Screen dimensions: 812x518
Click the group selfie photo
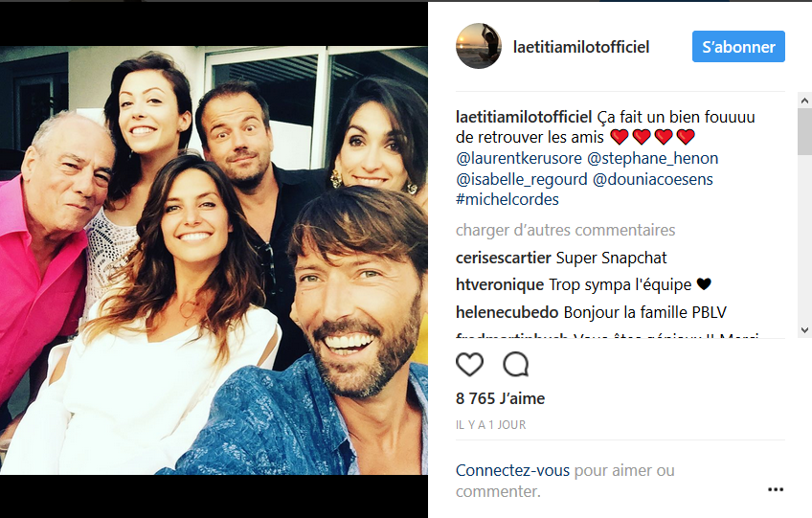pyautogui.click(x=214, y=259)
